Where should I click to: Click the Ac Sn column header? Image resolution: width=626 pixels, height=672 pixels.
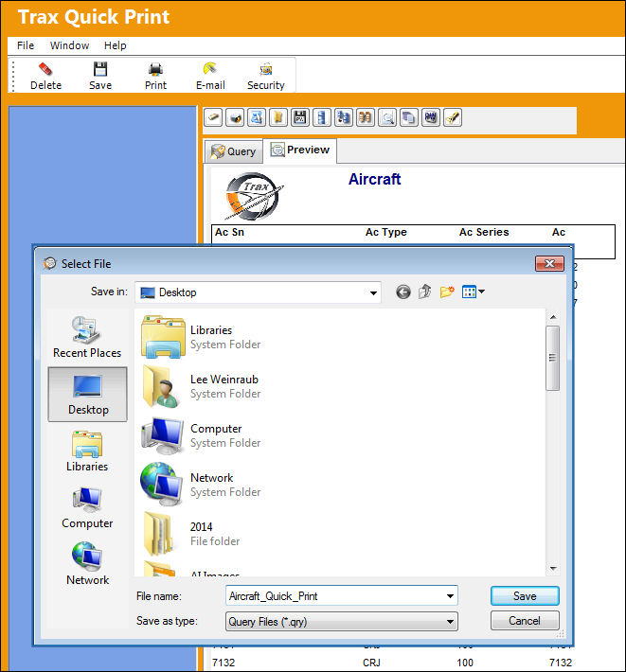coord(229,232)
